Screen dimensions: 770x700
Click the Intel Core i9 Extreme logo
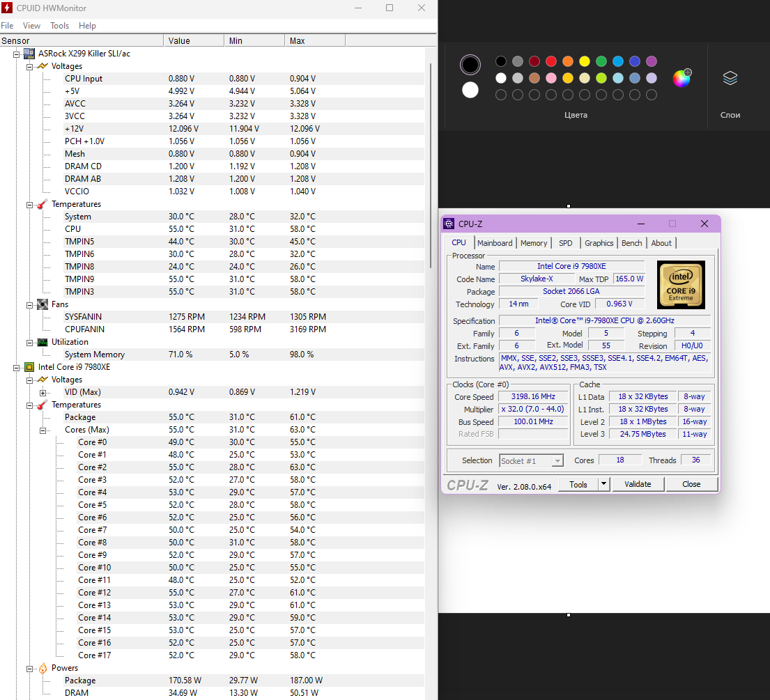(x=681, y=285)
